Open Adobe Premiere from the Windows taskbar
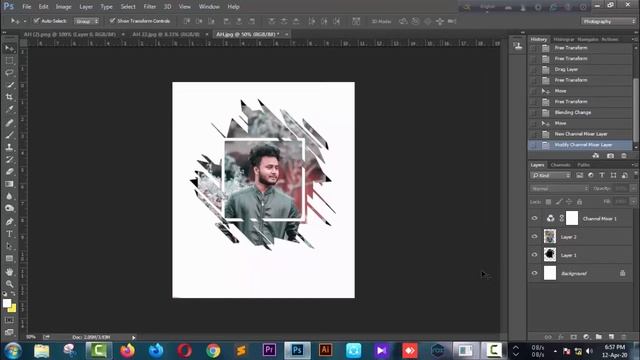The width and height of the screenshot is (640, 360). click(269, 350)
